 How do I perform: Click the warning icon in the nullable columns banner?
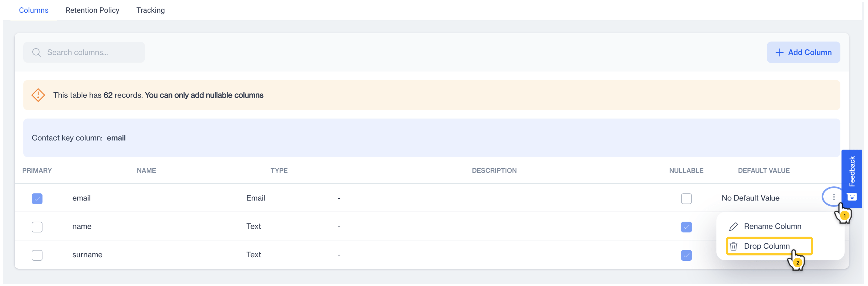pyautogui.click(x=38, y=95)
